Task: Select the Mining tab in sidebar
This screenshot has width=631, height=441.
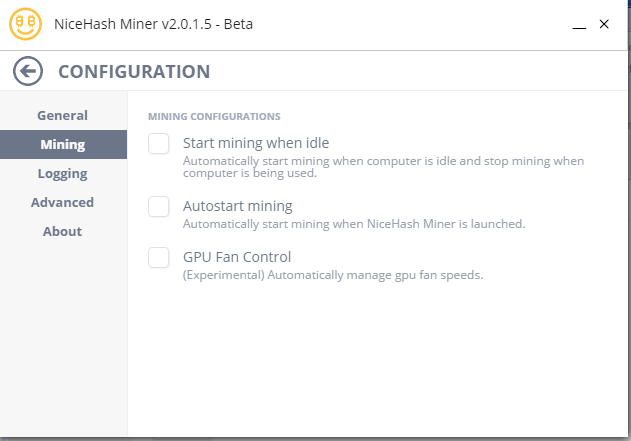Action: pos(62,144)
